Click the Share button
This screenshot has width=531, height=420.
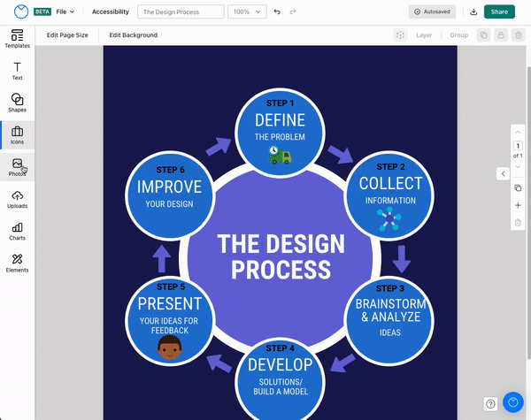[x=499, y=12]
